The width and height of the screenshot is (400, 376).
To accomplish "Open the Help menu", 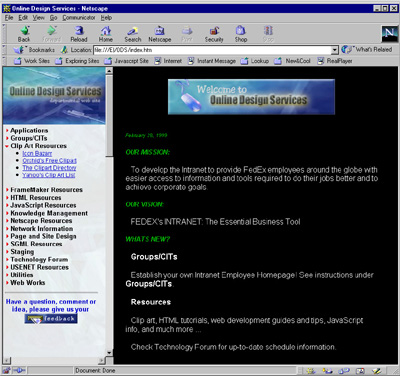I will pyautogui.click(x=106, y=18).
